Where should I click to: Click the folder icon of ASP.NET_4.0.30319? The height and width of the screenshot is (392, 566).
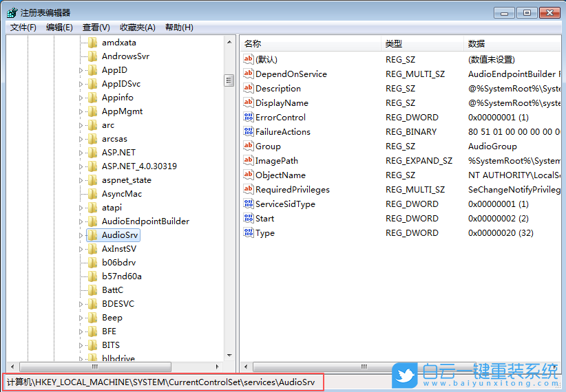click(93, 166)
